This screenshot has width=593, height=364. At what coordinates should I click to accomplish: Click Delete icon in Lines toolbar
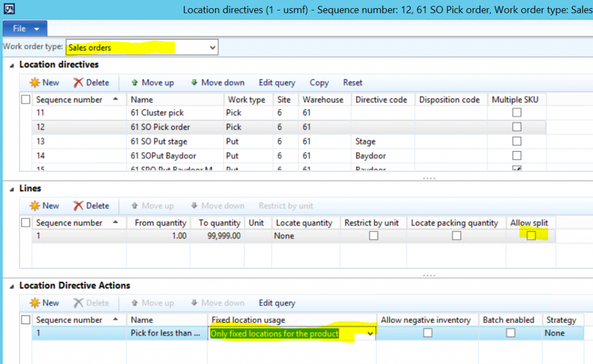79,205
